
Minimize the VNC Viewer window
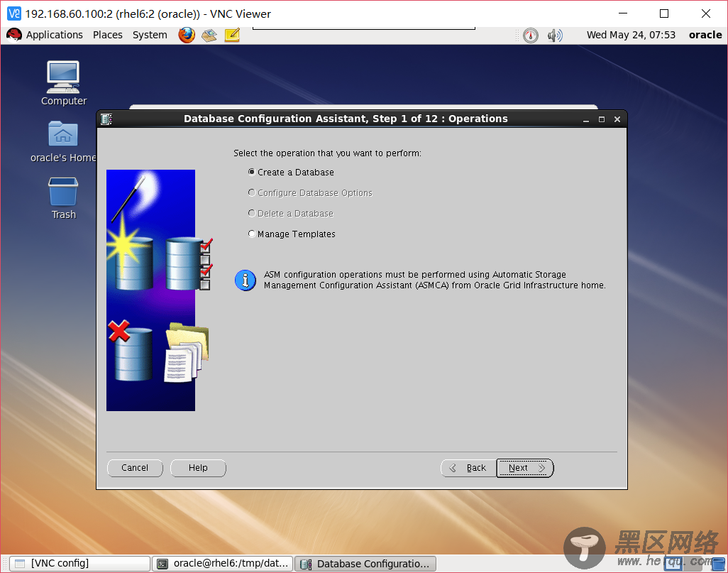[624, 14]
